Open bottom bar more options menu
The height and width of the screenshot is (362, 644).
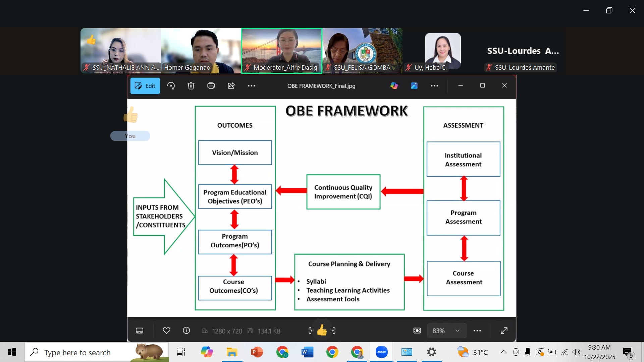click(477, 331)
